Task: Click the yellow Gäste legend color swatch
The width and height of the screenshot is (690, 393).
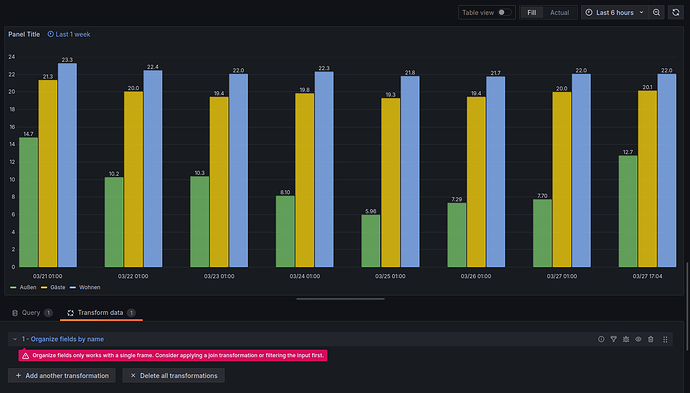Action: click(x=44, y=287)
